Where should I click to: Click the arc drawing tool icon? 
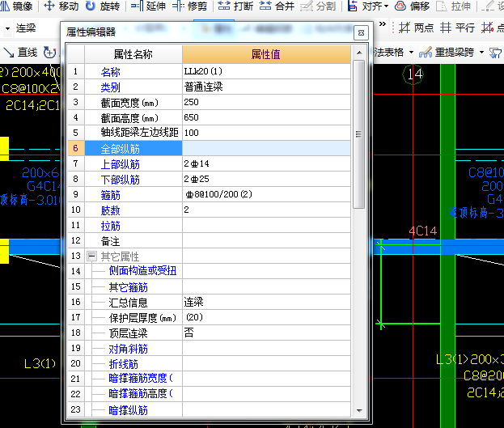point(50,53)
